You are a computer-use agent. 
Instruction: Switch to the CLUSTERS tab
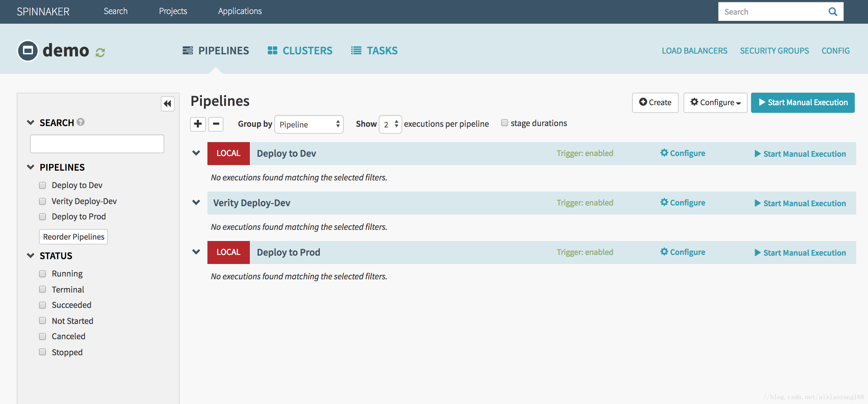coord(300,51)
